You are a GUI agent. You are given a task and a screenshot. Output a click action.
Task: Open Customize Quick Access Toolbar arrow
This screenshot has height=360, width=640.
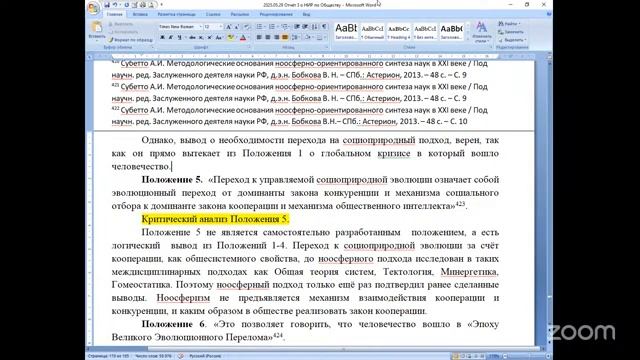pos(161,5)
